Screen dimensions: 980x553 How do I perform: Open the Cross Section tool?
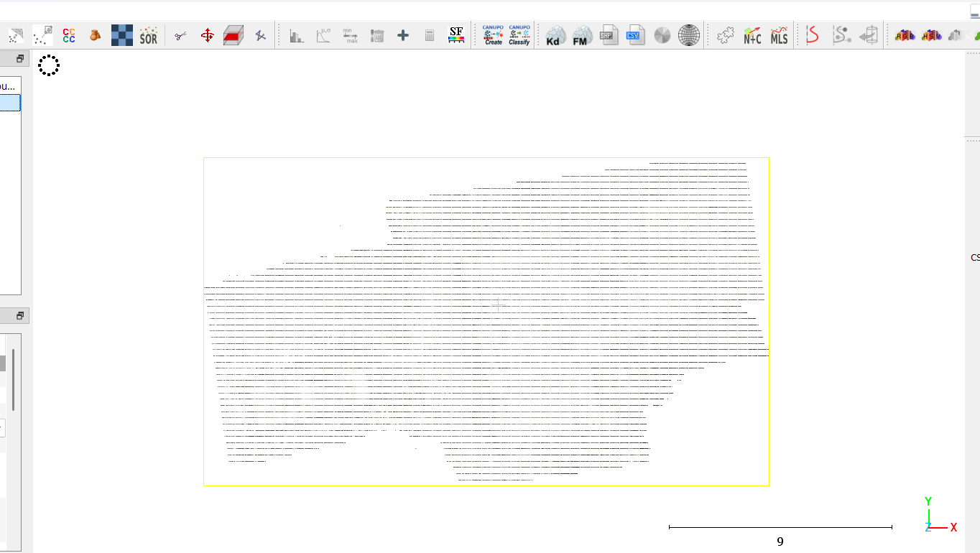click(233, 35)
